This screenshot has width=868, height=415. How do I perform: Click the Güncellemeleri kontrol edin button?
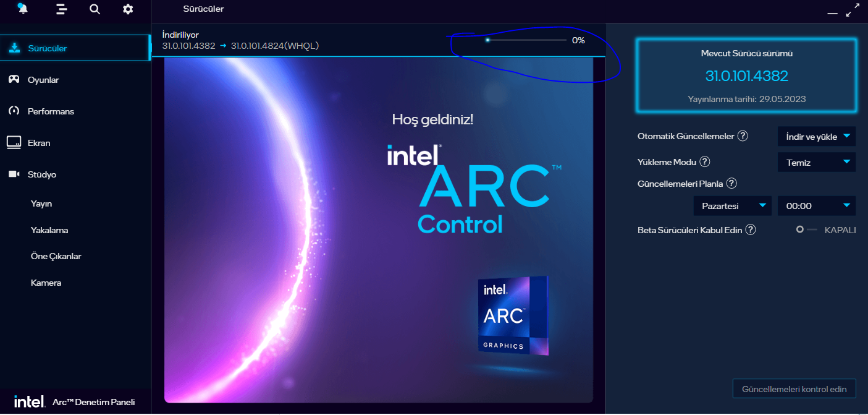pos(794,389)
